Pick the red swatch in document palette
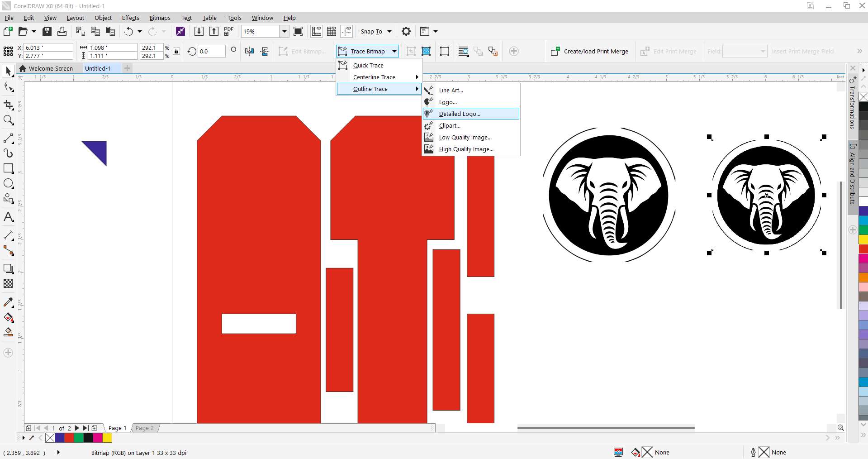This screenshot has height=459, width=868. [69, 438]
